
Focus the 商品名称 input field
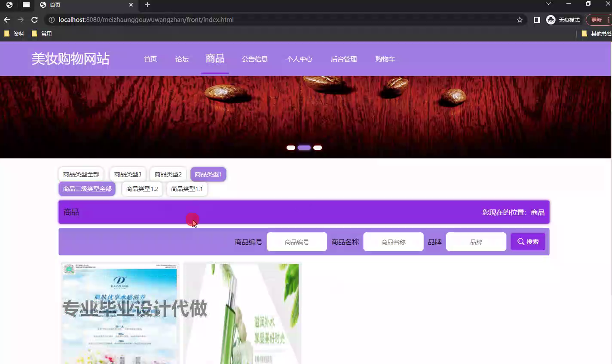pyautogui.click(x=393, y=242)
